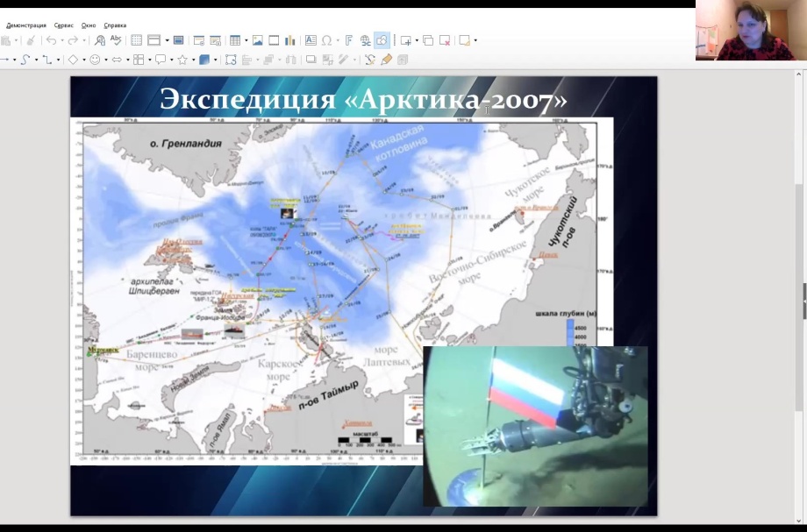
Task: Open the symbol shapes dropdown next to smiley
Action: (106, 60)
